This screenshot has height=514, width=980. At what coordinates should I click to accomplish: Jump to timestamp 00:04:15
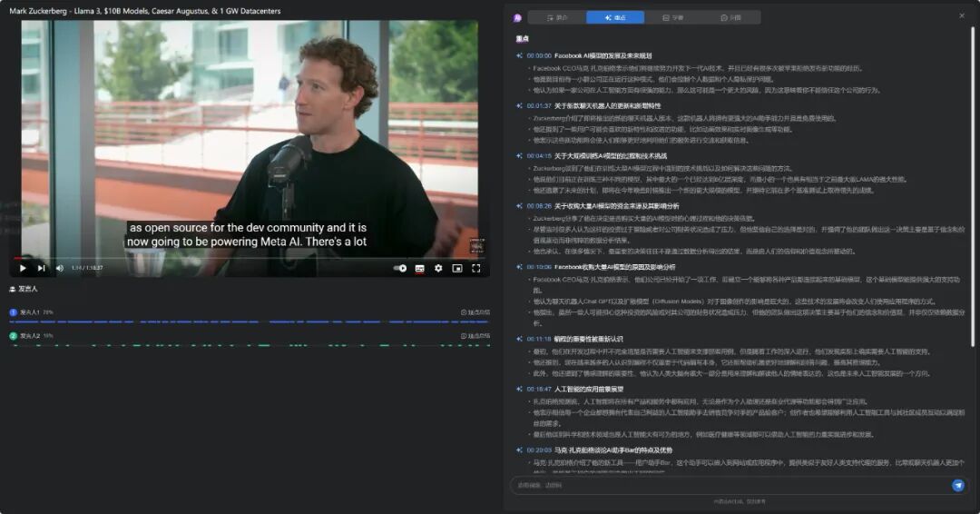click(x=539, y=155)
